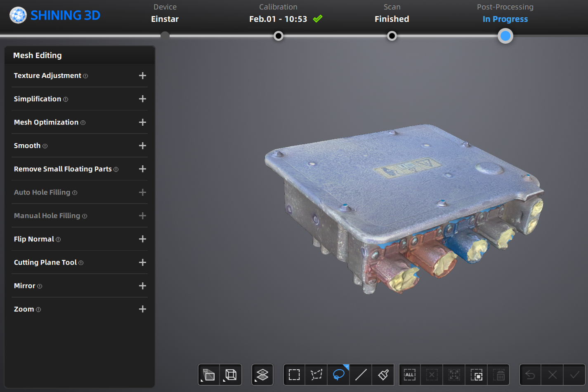Expand Remove Small Floating Parts

tap(142, 169)
